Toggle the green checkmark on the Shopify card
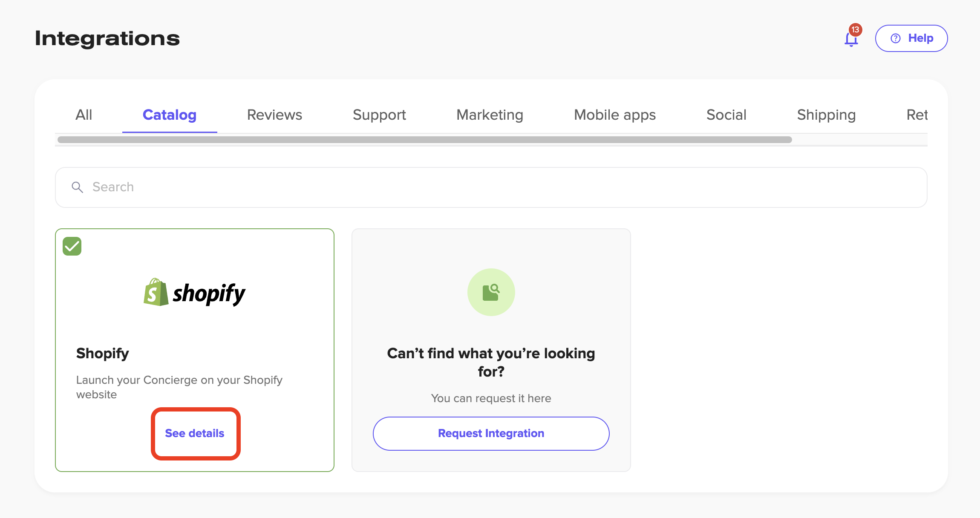The width and height of the screenshot is (980, 518). coord(72,246)
